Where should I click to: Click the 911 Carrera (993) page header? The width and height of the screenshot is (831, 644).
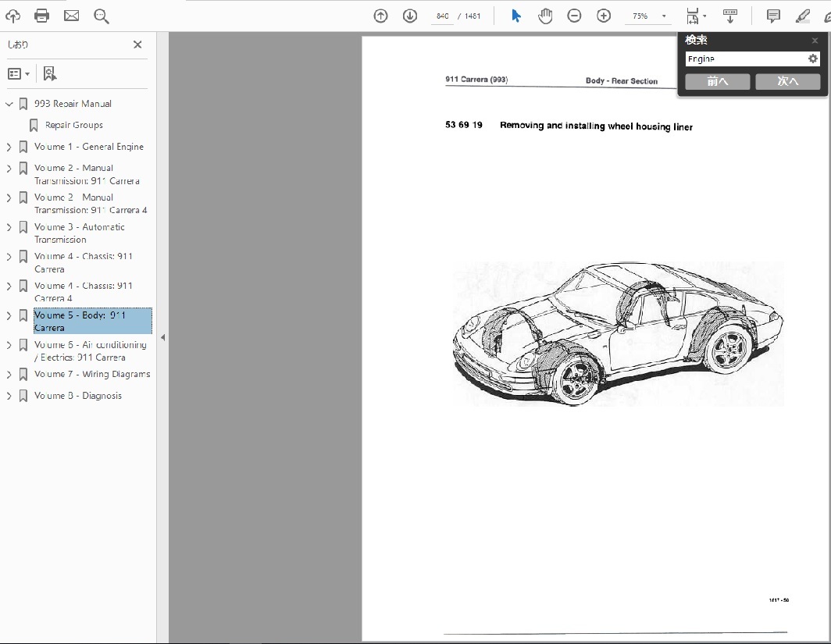point(476,80)
